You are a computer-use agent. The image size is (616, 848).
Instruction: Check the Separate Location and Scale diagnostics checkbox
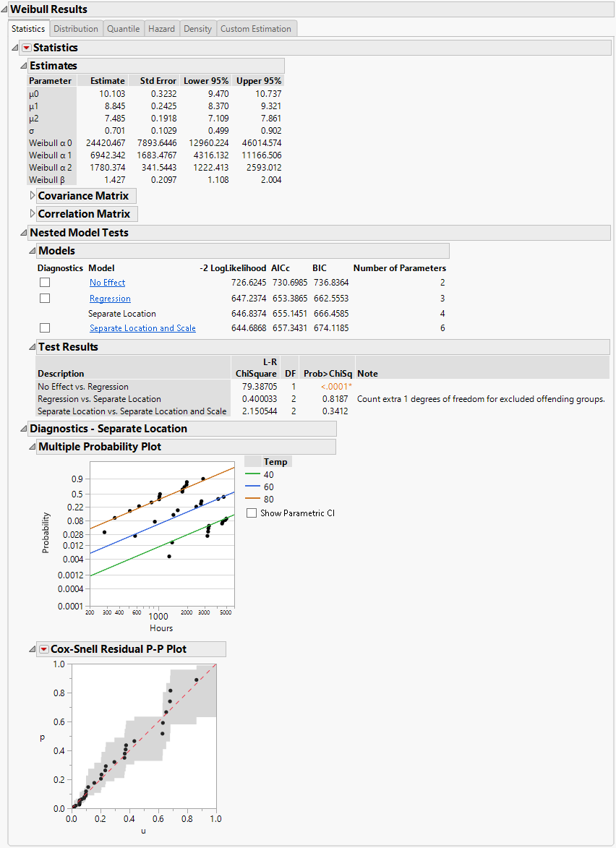coord(45,328)
